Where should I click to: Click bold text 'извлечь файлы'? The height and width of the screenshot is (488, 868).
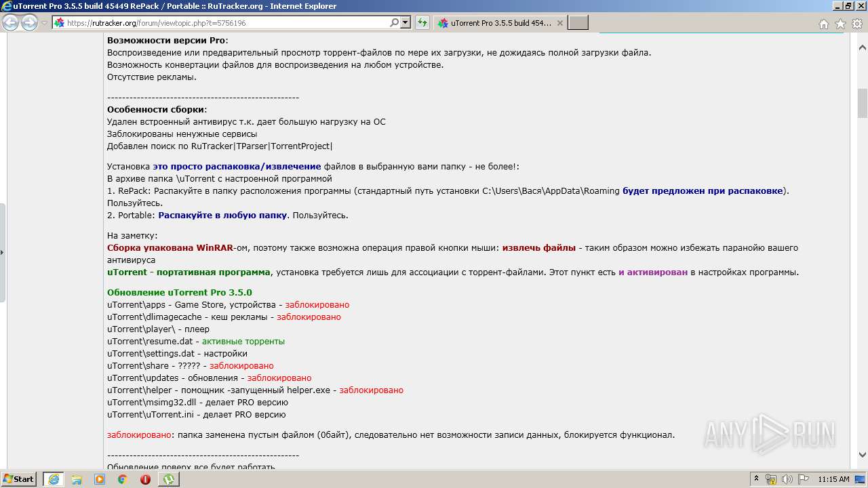(539, 248)
